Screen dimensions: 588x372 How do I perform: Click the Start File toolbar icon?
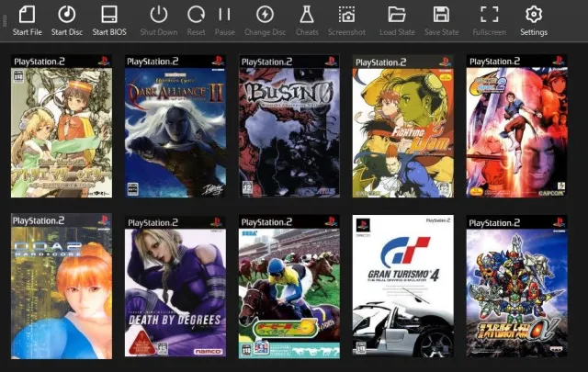click(x=27, y=15)
